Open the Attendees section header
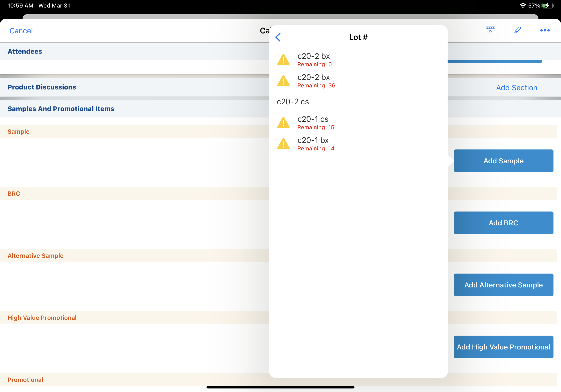Screen dimensions: 561x392 (25, 51)
